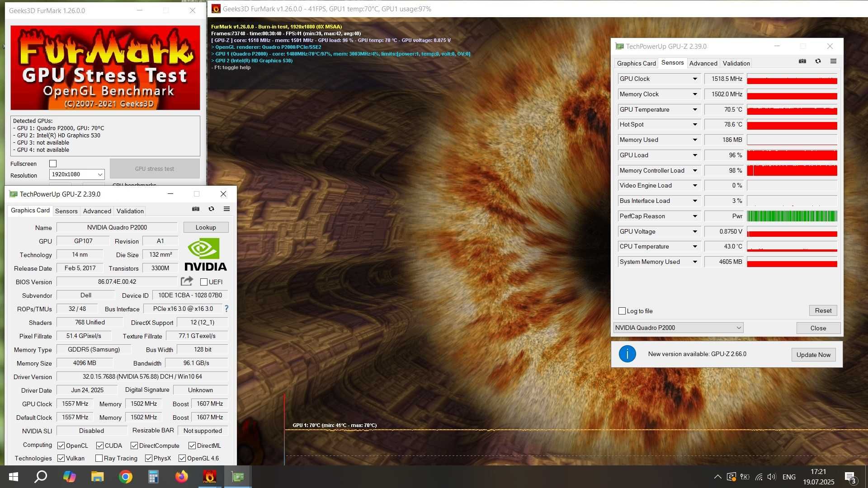The image size is (868, 488).
Task: Open the NVIDIA Quadro P2000 GPU selector
Action: [678, 328]
